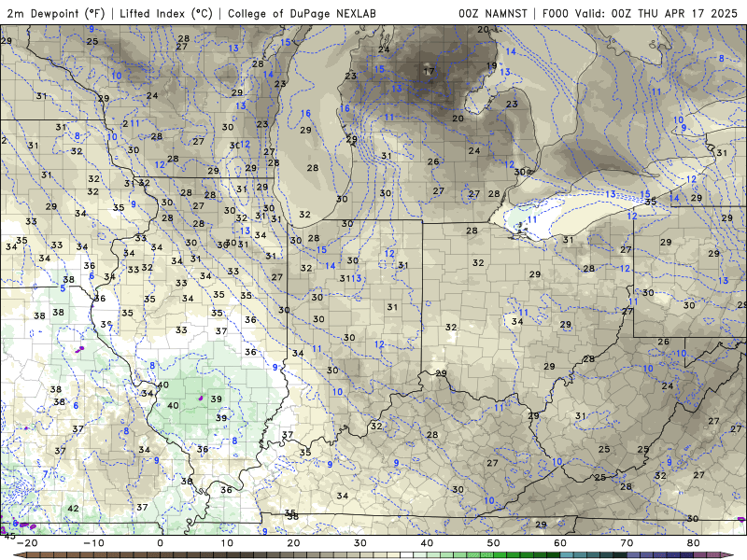Click the "0" color scale label

(x=160, y=543)
